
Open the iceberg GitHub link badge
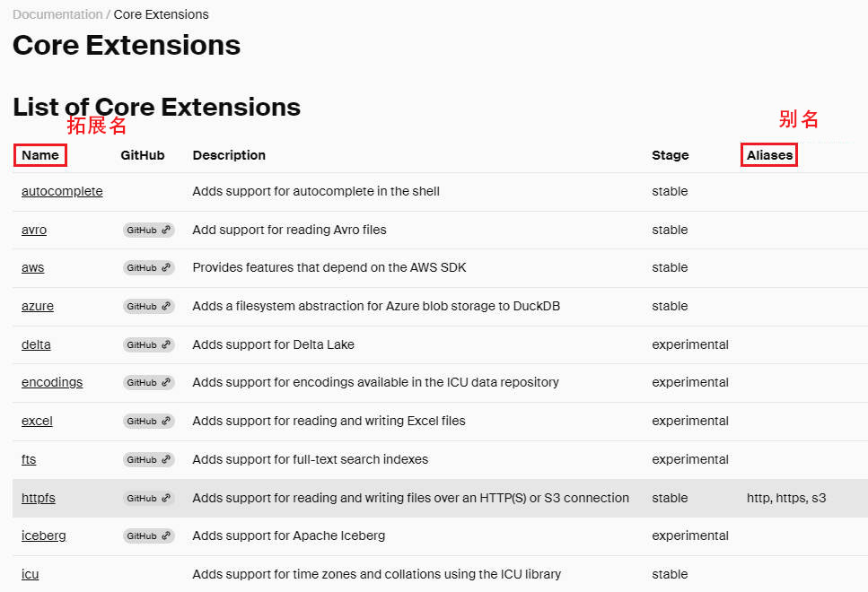click(x=149, y=536)
